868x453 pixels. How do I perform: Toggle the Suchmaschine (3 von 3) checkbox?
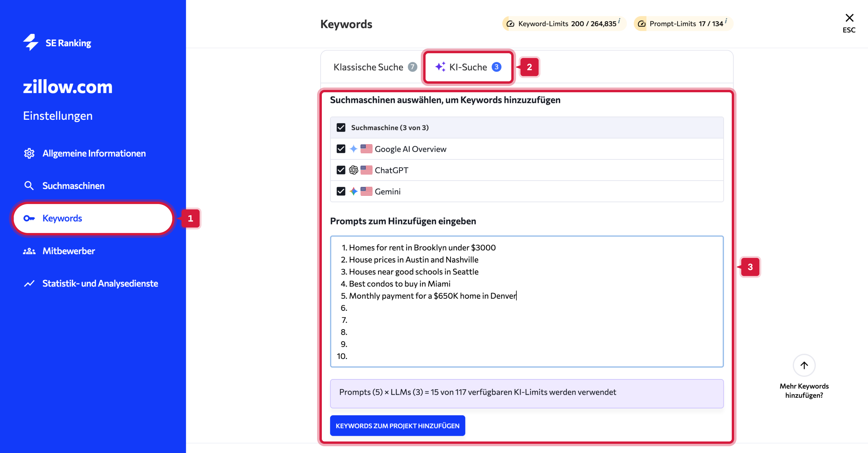click(x=341, y=128)
